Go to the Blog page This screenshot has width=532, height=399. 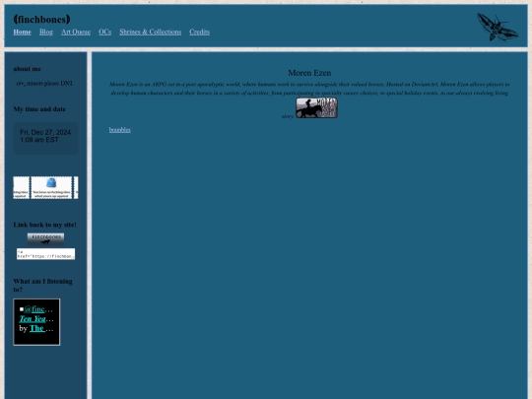point(46,32)
